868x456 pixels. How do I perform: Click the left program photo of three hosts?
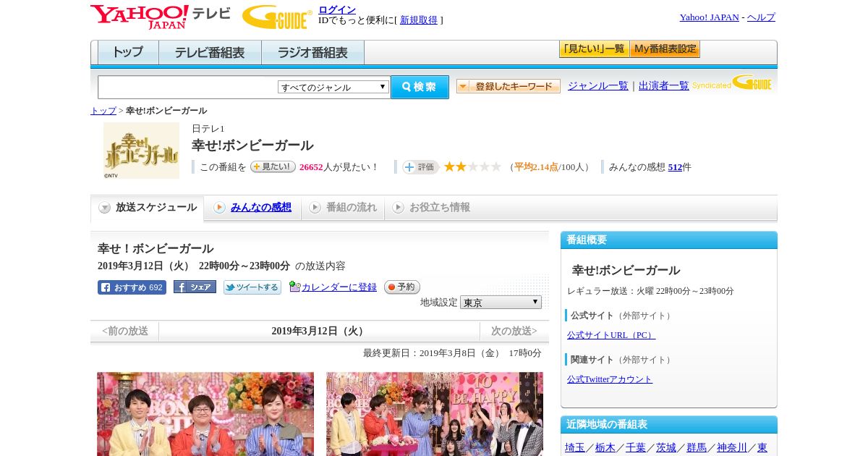(205, 414)
